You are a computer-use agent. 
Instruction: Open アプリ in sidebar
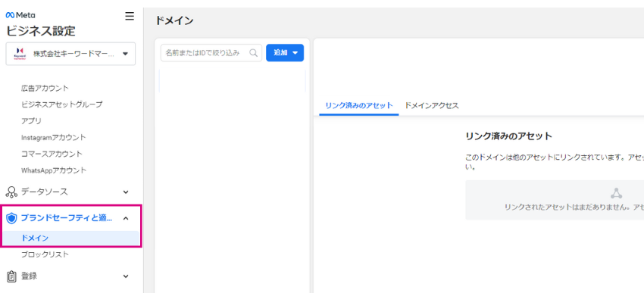pos(31,121)
